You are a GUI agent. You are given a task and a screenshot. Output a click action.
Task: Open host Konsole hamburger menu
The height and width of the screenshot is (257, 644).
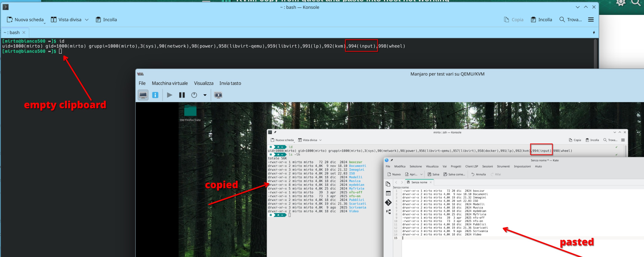[x=591, y=20]
